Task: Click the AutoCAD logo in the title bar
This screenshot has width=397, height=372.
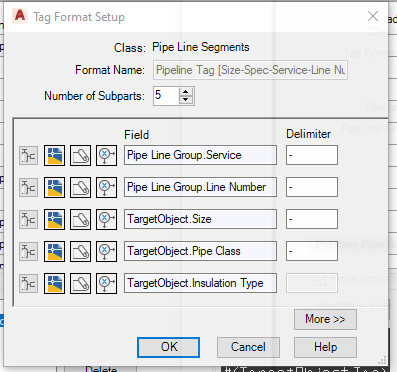Action: click(x=20, y=16)
